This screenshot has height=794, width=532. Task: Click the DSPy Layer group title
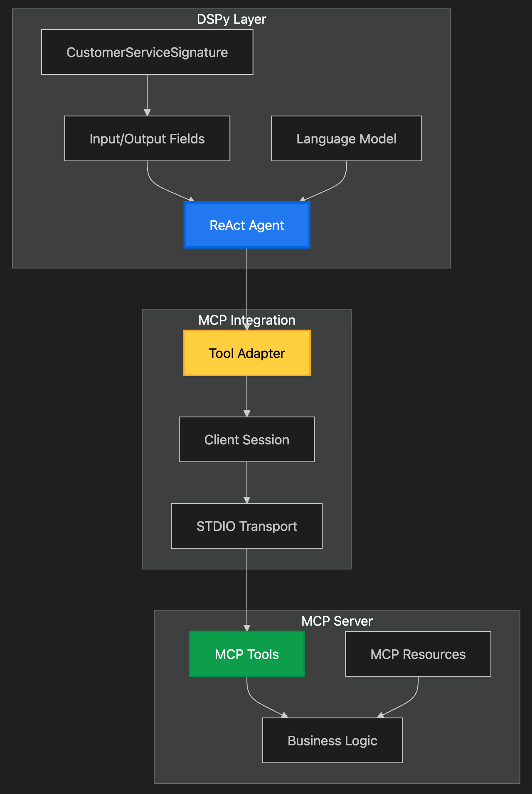(x=232, y=19)
